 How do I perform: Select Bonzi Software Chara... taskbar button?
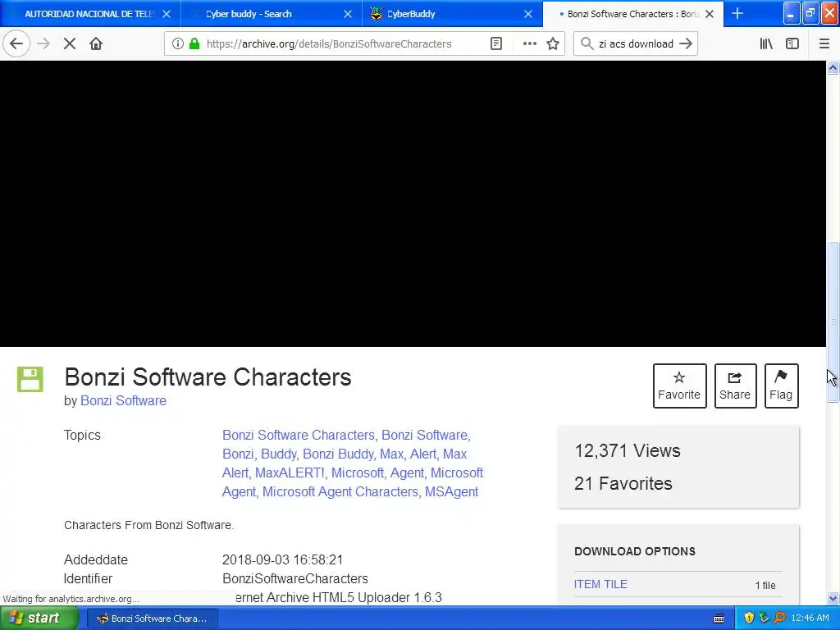152,619
